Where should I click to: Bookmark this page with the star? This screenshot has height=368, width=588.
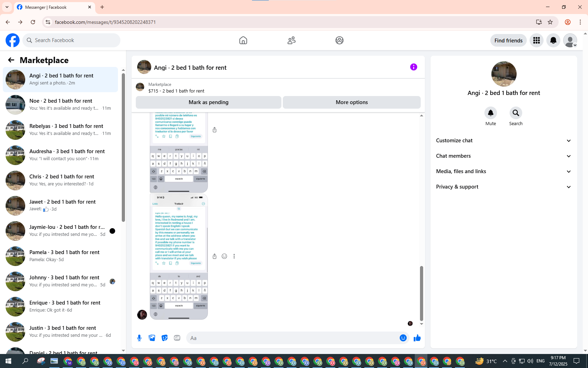pyautogui.click(x=550, y=22)
